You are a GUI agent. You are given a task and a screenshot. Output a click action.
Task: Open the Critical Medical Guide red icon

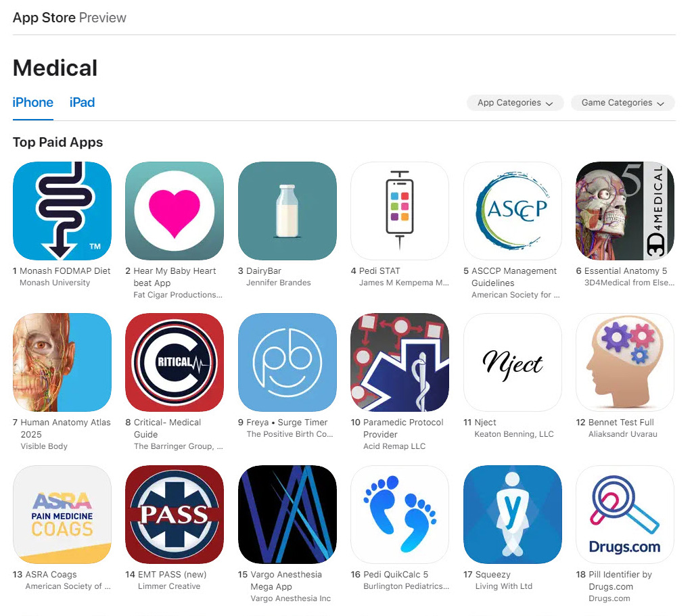pos(175,362)
